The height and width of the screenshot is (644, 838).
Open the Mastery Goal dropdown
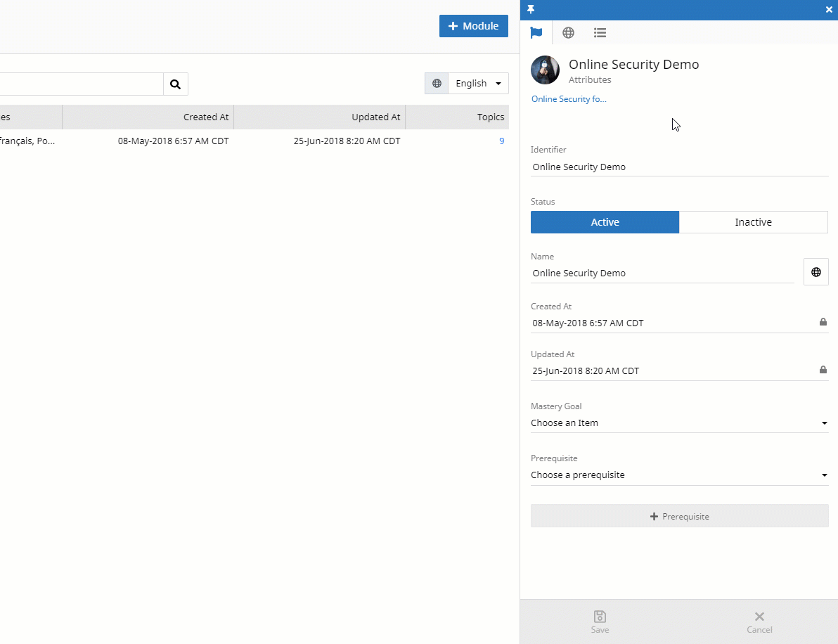679,423
